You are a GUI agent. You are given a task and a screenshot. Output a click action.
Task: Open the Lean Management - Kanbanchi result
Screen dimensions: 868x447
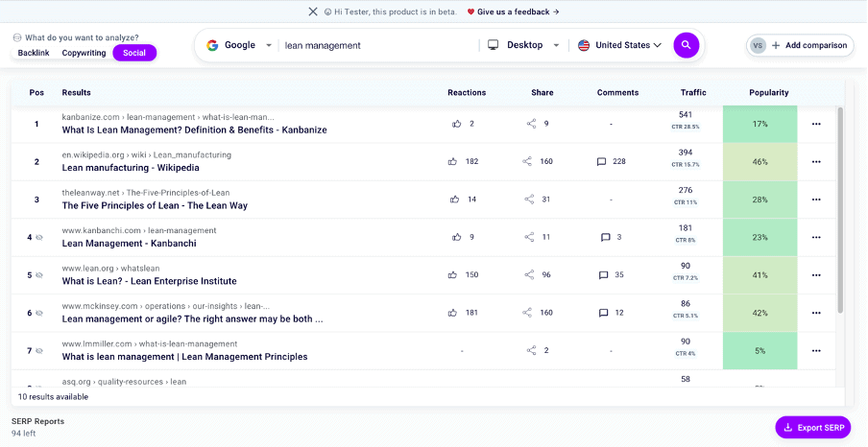129,244
